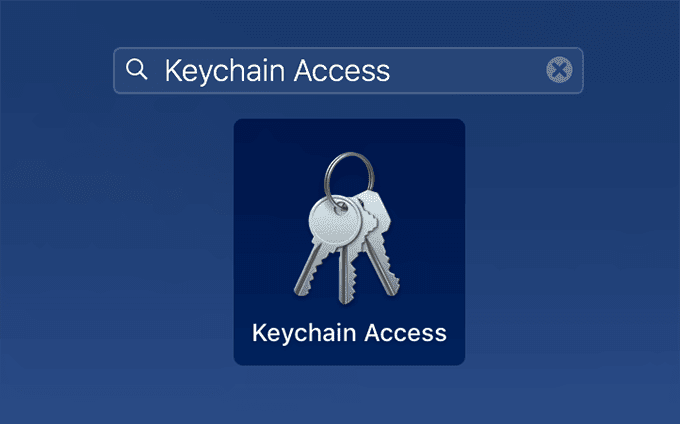This screenshot has height=424, width=680.
Task: Open the Keychain Access keys app icon
Action: point(349,227)
